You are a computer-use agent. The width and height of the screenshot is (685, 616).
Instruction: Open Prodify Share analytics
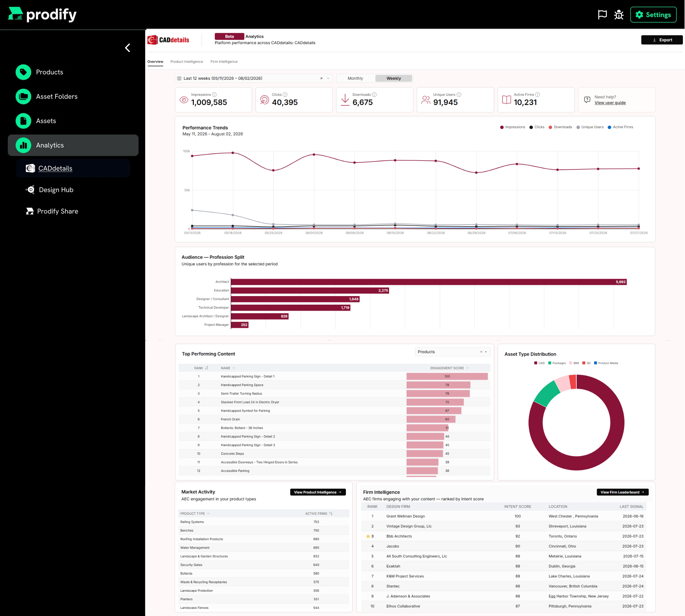[58, 211]
